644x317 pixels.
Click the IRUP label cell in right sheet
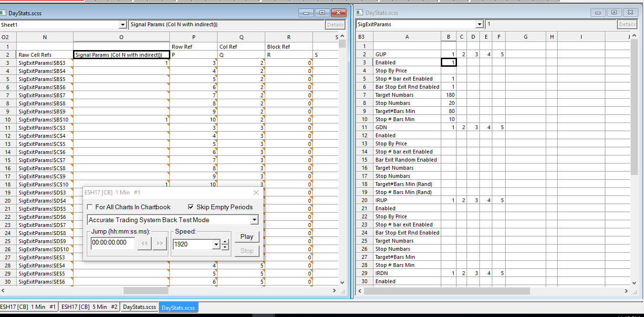407,200
